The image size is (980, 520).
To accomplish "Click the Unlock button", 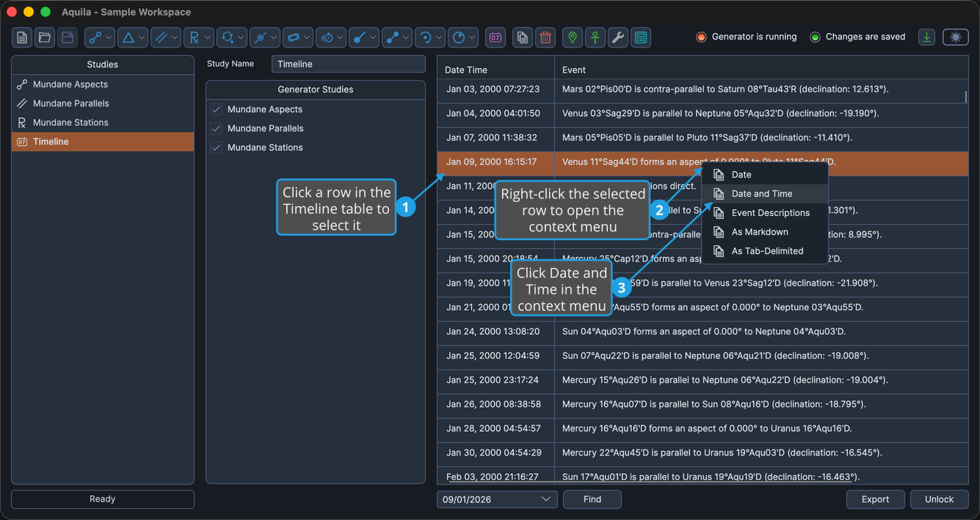I will 939,499.
